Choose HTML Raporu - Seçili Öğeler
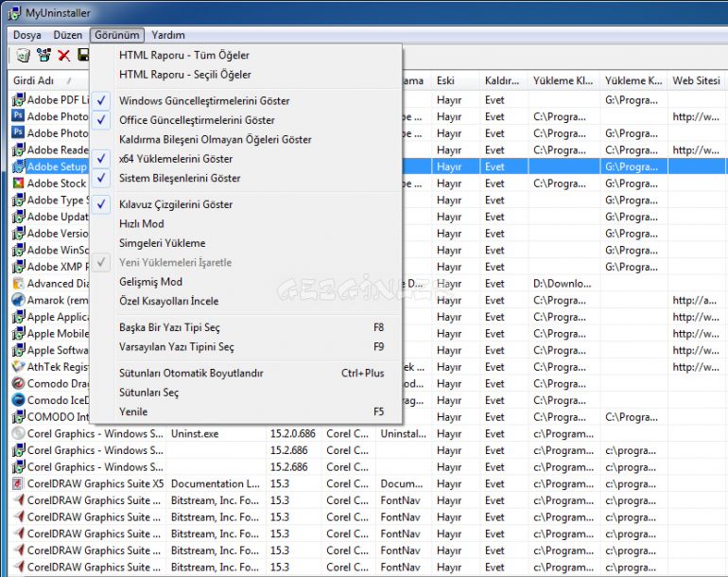 point(246,75)
